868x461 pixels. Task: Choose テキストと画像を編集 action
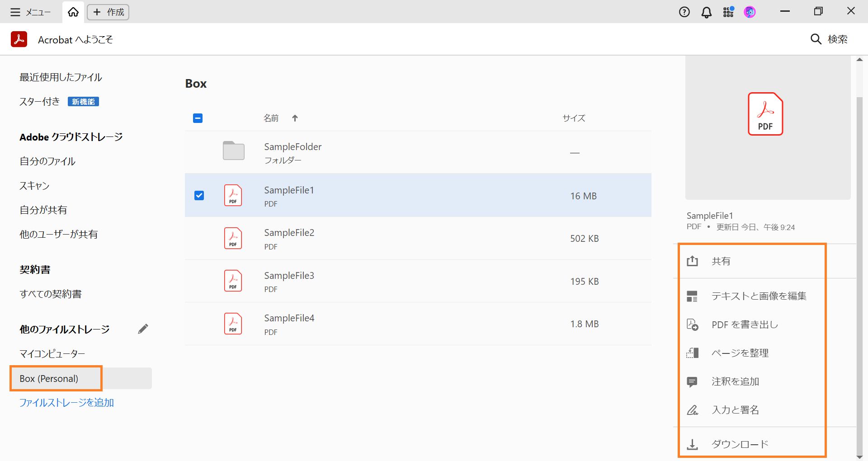[x=759, y=296]
